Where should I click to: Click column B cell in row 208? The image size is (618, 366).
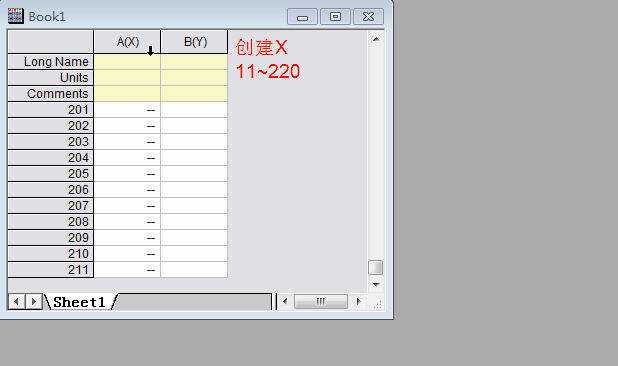click(x=194, y=222)
